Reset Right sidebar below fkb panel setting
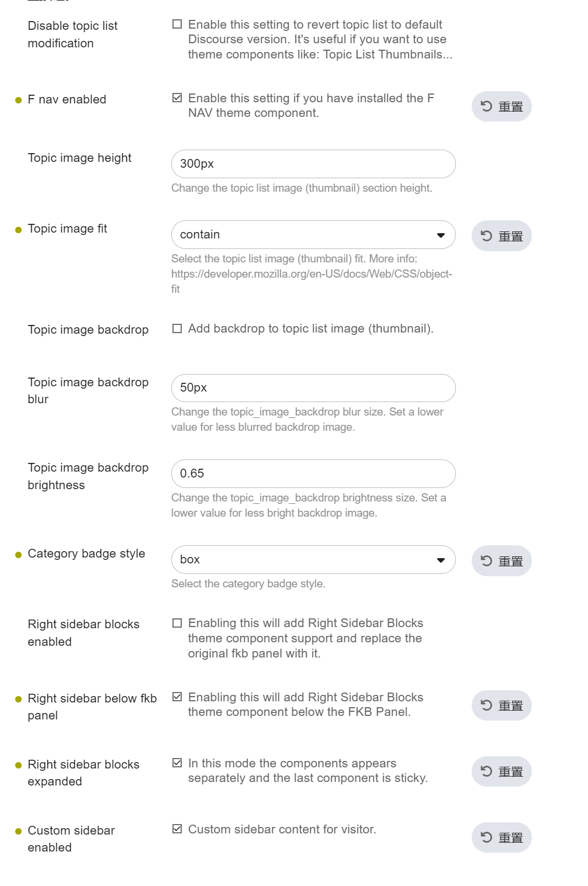The width and height of the screenshot is (588, 886). pos(501,705)
